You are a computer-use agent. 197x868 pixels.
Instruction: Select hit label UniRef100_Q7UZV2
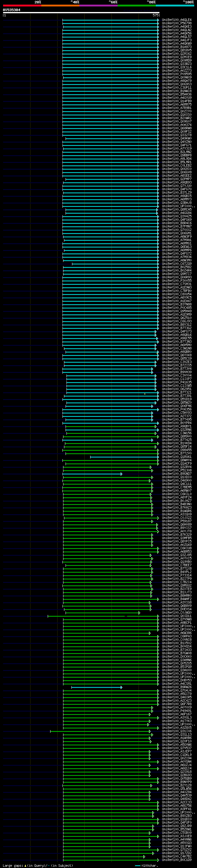[176, 850]
